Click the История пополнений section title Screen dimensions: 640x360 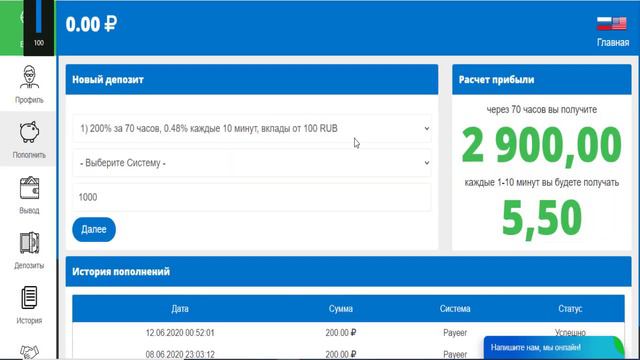point(121,272)
